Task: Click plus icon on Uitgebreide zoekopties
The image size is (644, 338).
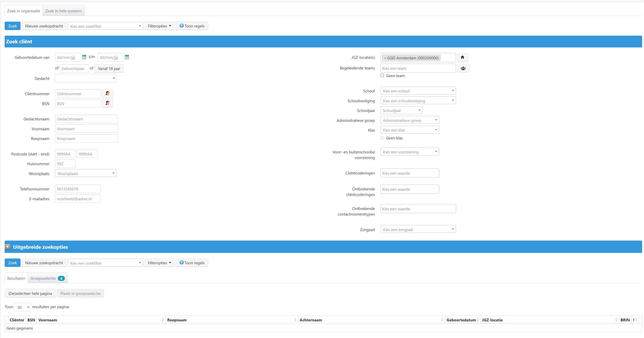Action: pos(7,247)
